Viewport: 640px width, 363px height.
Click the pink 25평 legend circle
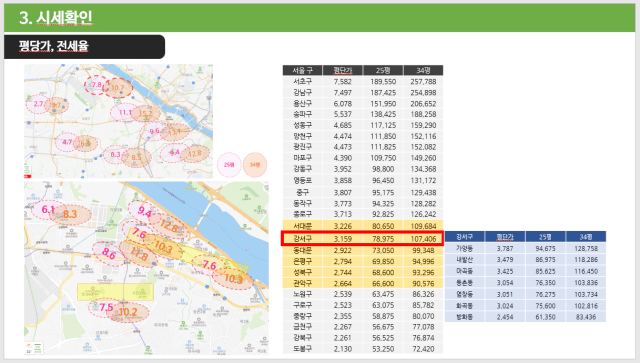click(229, 165)
